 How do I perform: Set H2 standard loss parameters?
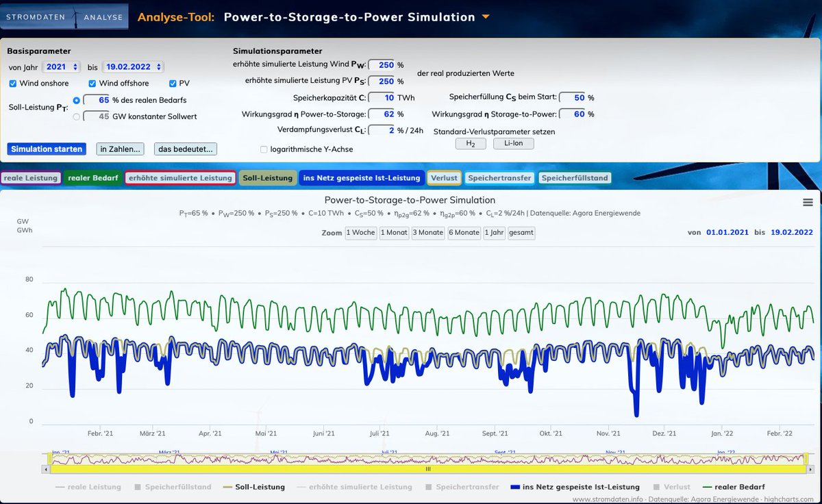click(471, 144)
